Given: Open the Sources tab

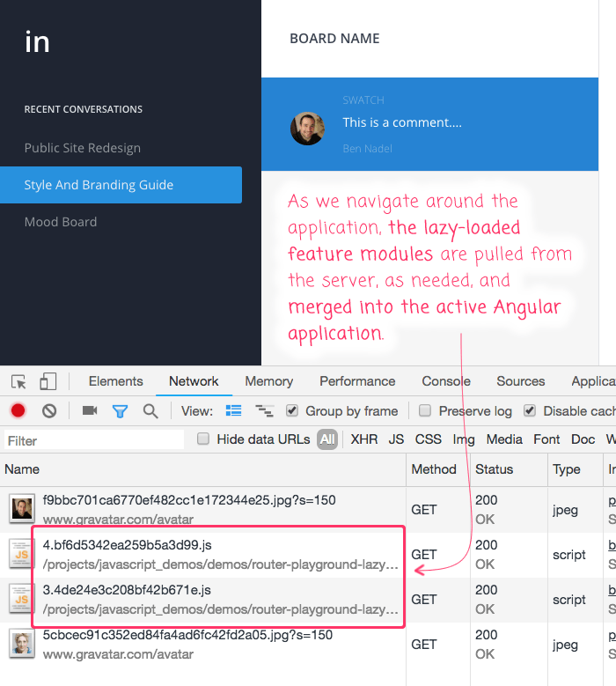Looking at the screenshot, I should [x=521, y=381].
